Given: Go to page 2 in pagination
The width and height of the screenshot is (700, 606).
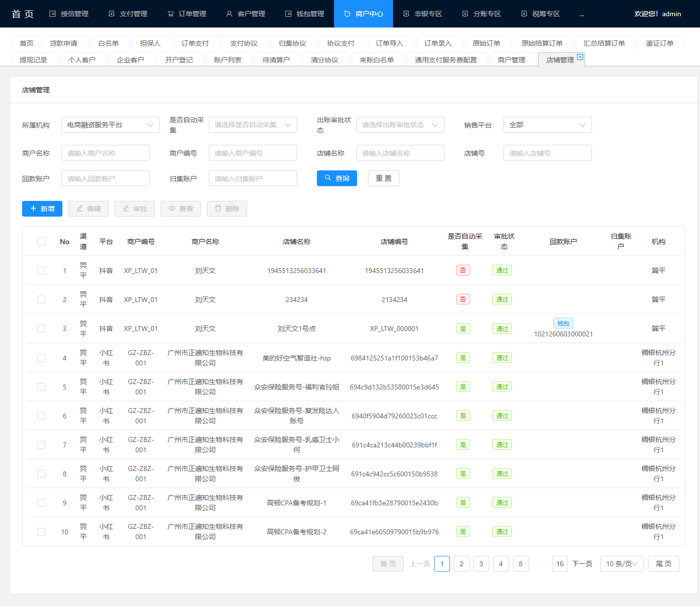Looking at the screenshot, I should coord(461,564).
